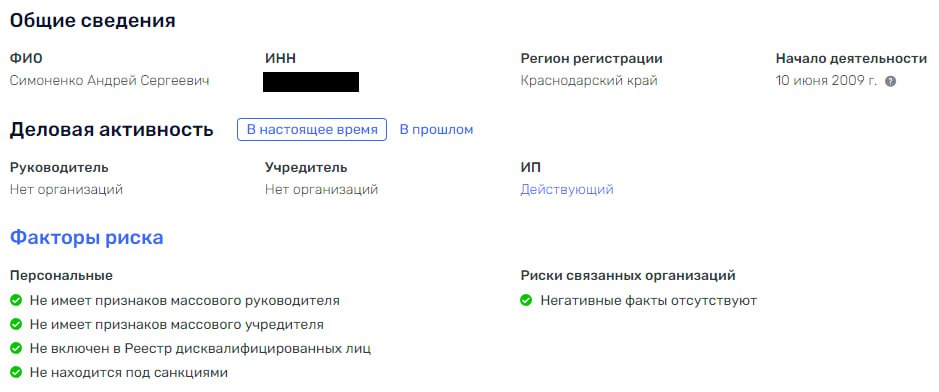Click green check icon for mass founder status

(16, 324)
